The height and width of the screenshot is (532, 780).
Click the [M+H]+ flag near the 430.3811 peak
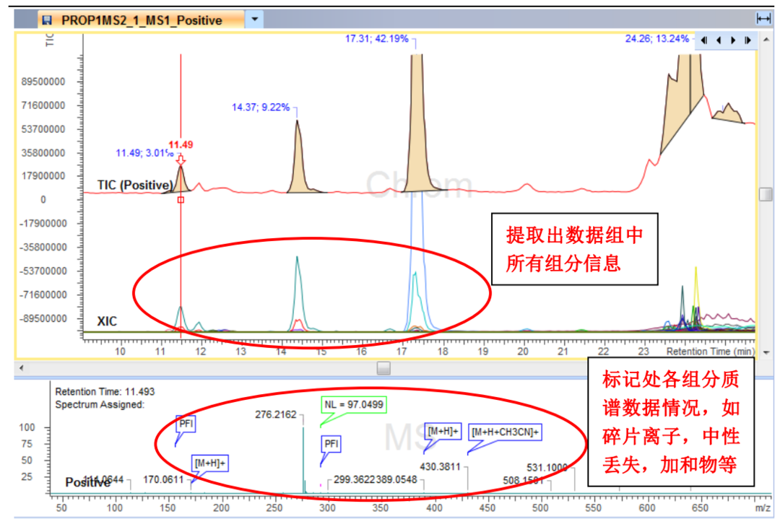[442, 431]
